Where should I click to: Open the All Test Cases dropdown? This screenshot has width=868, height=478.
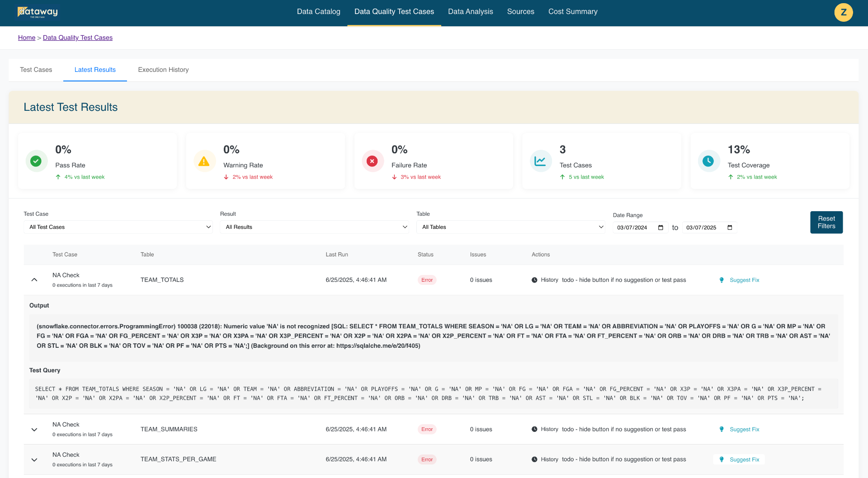point(118,227)
